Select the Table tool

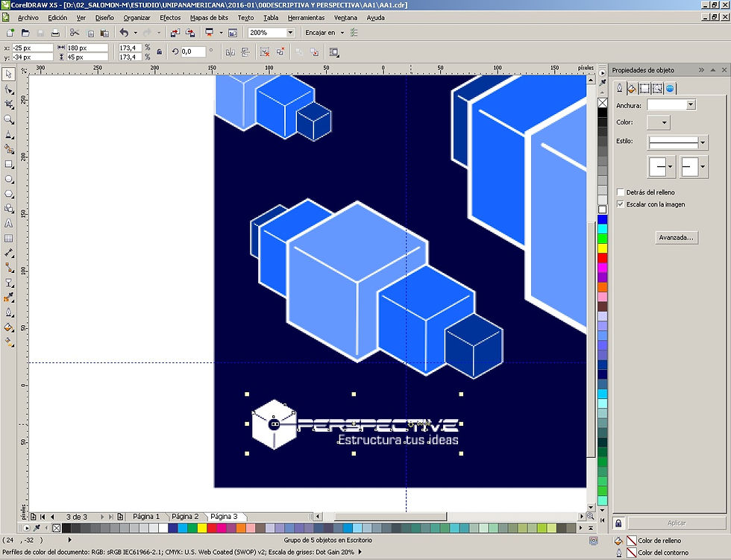click(x=8, y=238)
